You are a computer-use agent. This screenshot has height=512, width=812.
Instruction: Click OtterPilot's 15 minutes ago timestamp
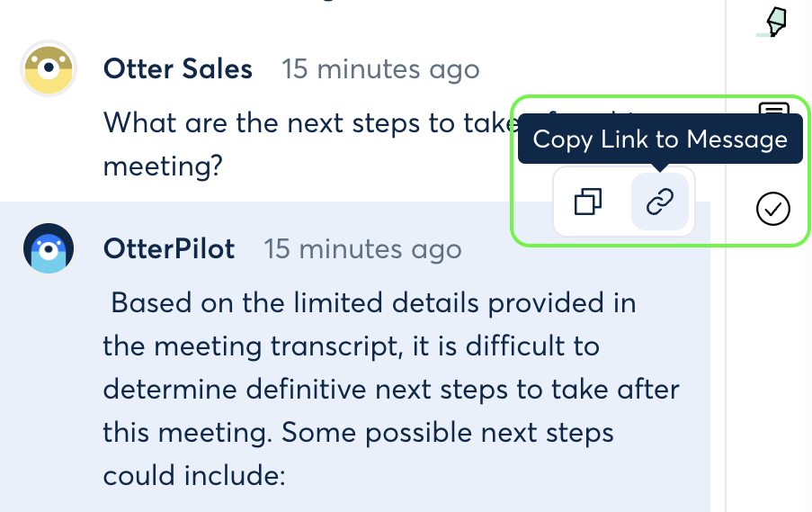pos(362,249)
